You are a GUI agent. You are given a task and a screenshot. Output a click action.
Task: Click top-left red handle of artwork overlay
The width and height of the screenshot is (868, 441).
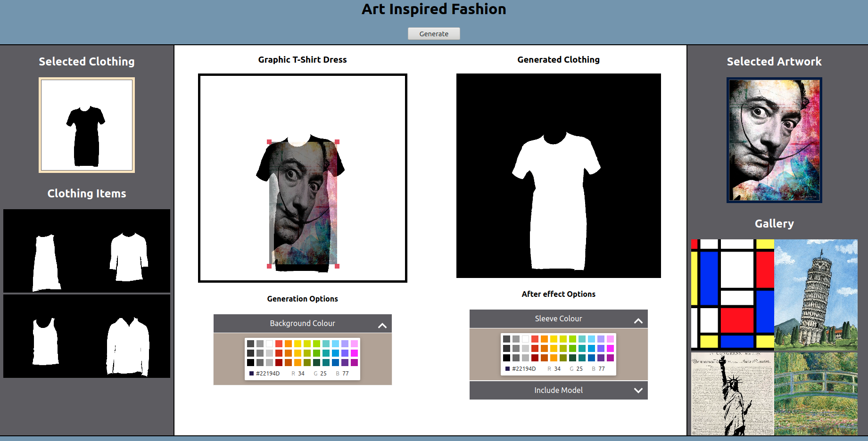(x=269, y=142)
